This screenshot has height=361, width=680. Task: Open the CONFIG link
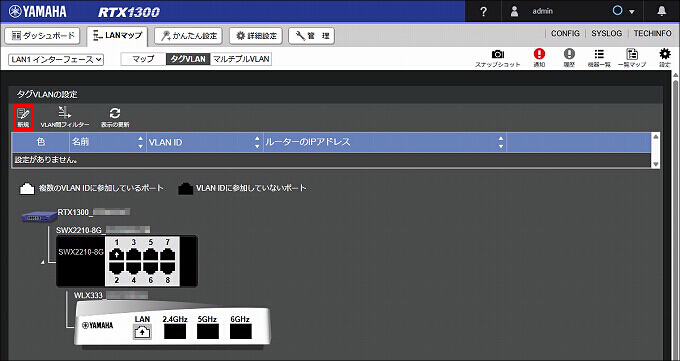tap(565, 33)
